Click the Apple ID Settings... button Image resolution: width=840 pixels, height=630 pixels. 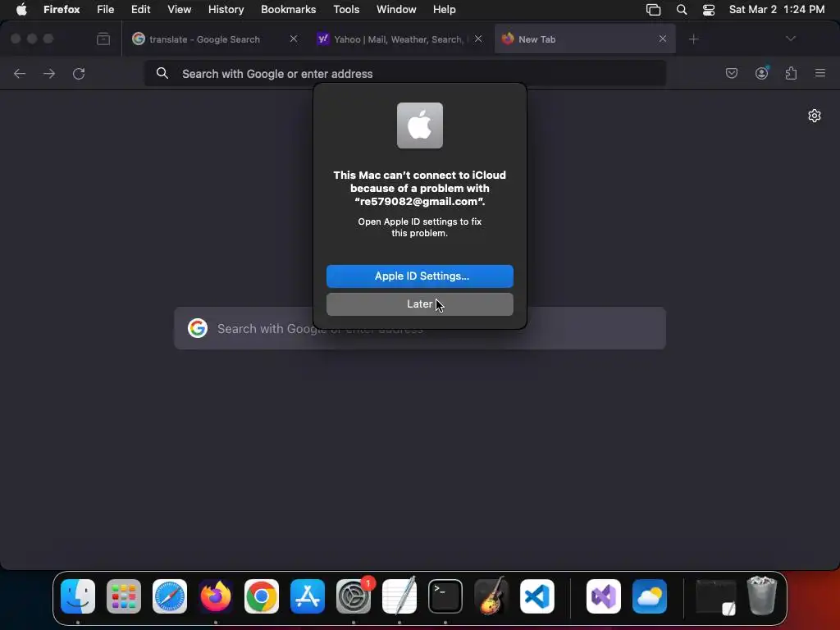pyautogui.click(x=419, y=276)
